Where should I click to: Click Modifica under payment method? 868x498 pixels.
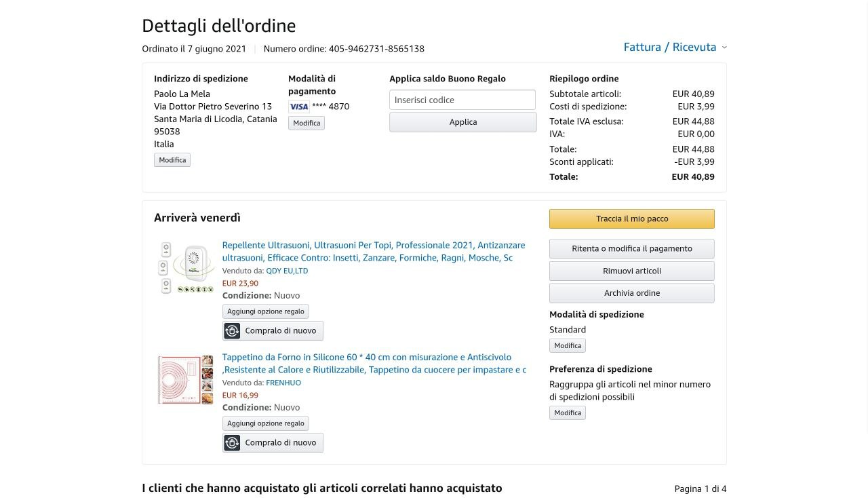(307, 123)
